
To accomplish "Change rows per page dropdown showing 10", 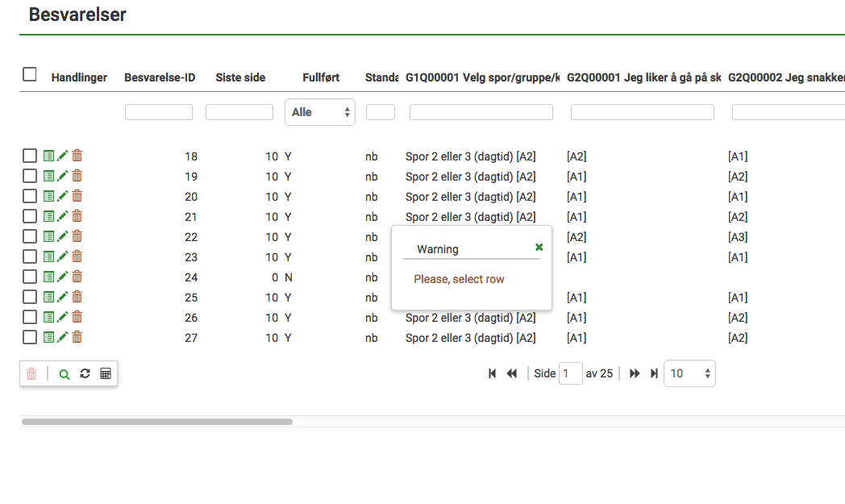I will point(689,373).
